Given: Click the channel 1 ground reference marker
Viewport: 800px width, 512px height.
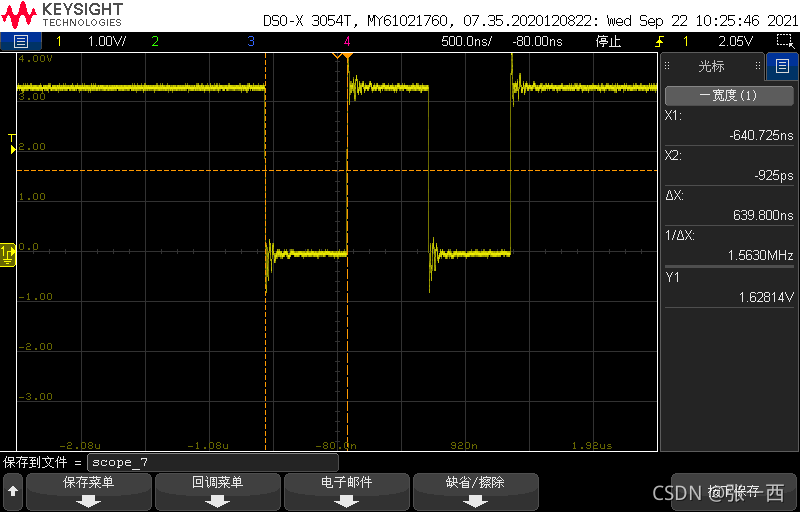Looking at the screenshot, I should point(8,254).
